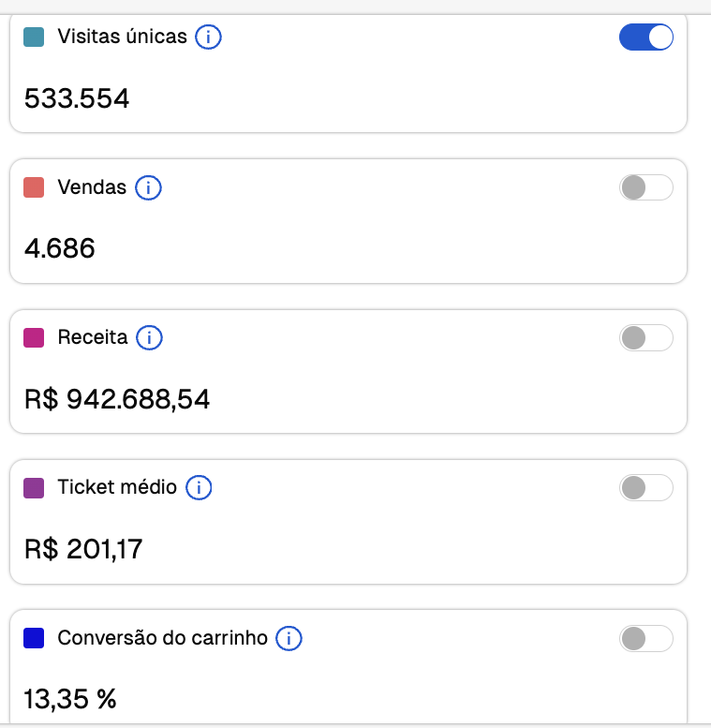The image size is (711, 728).
Task: Click the salmon Vendas color swatch
Action: [x=34, y=187]
